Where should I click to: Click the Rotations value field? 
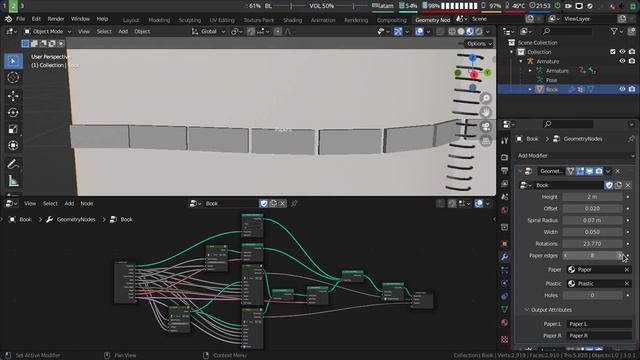click(592, 244)
